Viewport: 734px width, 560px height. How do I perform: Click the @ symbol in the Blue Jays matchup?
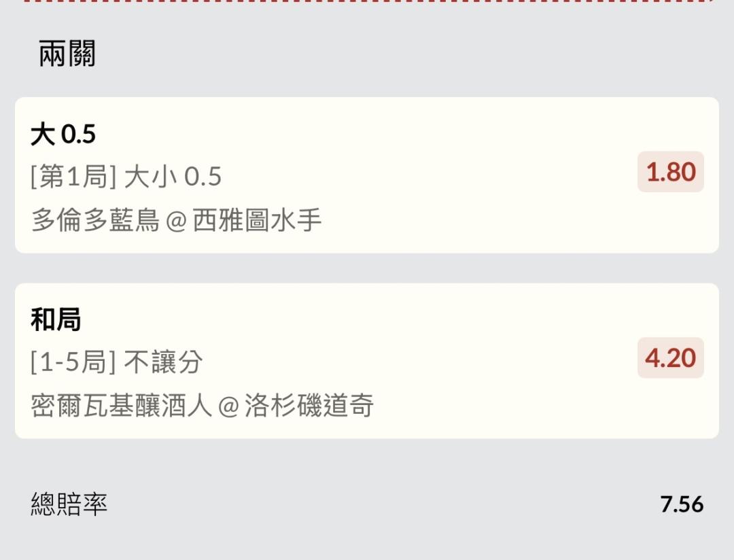pyautogui.click(x=176, y=221)
